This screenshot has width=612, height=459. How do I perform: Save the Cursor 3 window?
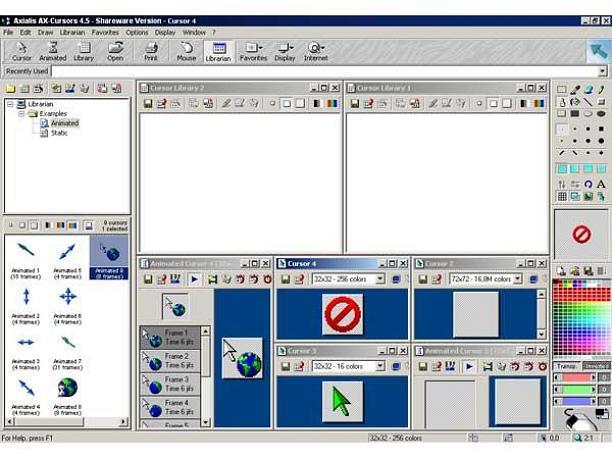click(286, 366)
